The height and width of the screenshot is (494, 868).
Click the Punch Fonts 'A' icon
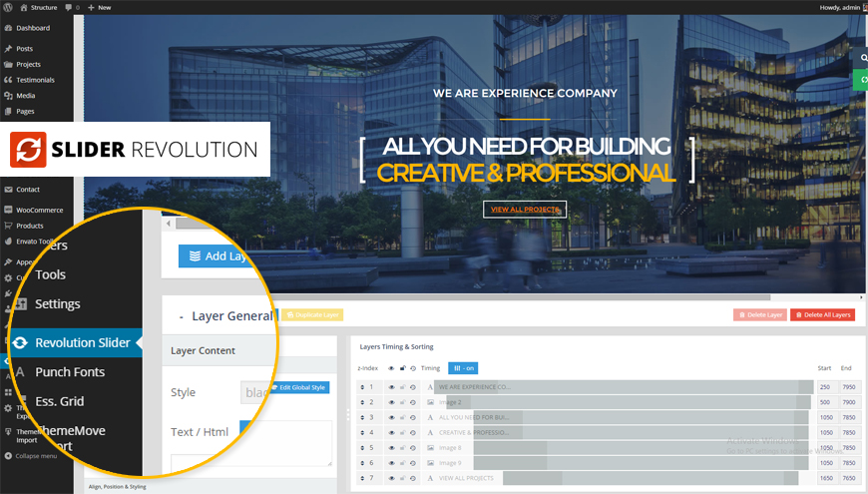point(18,372)
